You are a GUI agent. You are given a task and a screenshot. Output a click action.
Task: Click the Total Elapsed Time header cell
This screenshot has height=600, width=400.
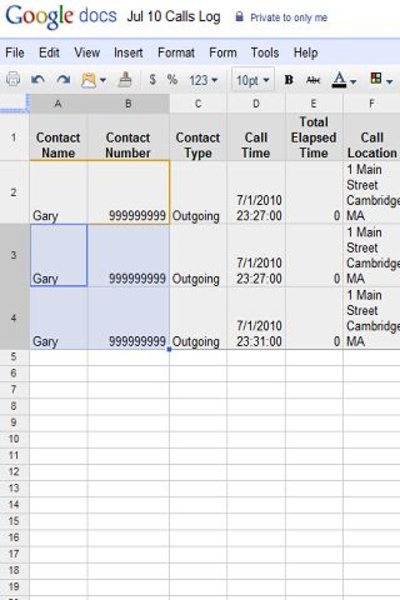pyautogui.click(x=314, y=137)
